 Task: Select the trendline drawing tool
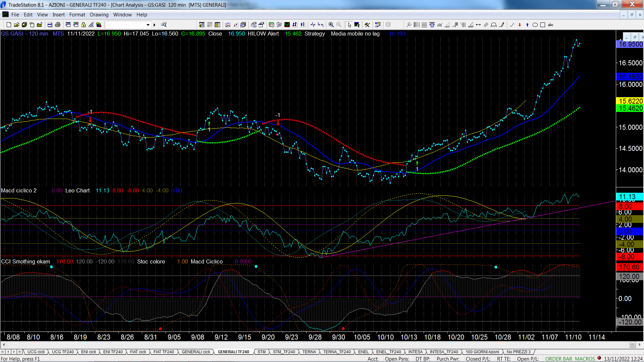409,24
